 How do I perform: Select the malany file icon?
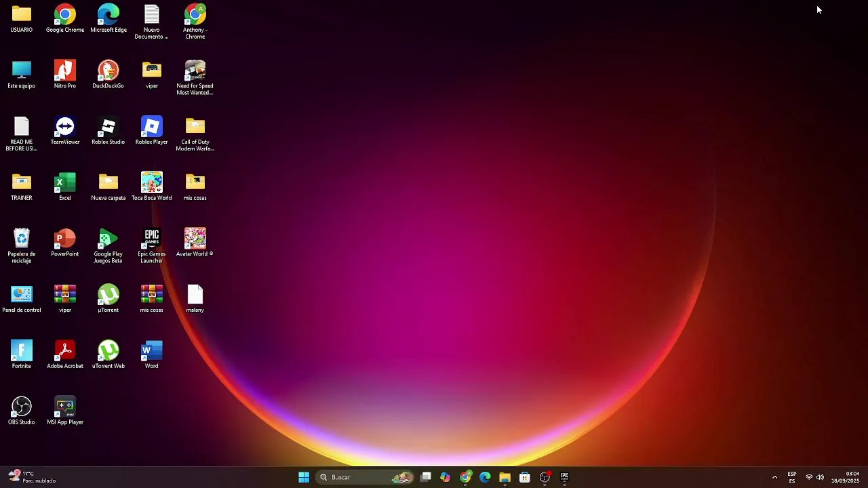click(195, 300)
